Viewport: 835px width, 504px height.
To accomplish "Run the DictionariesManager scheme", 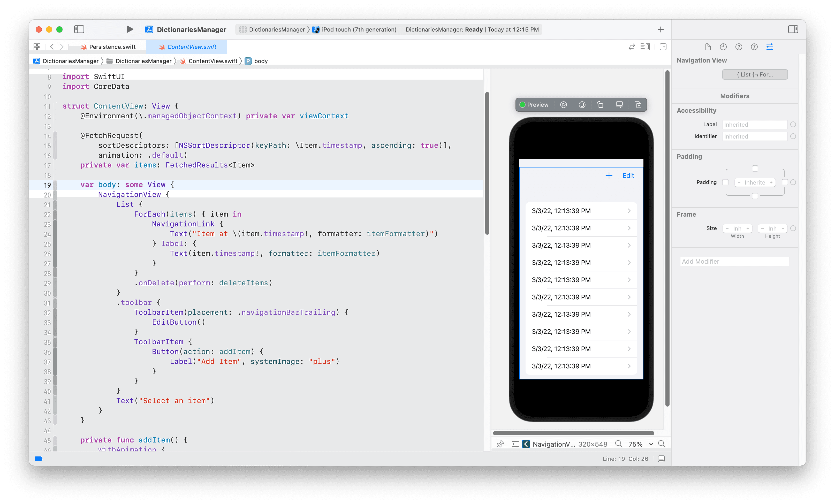I will pyautogui.click(x=129, y=29).
